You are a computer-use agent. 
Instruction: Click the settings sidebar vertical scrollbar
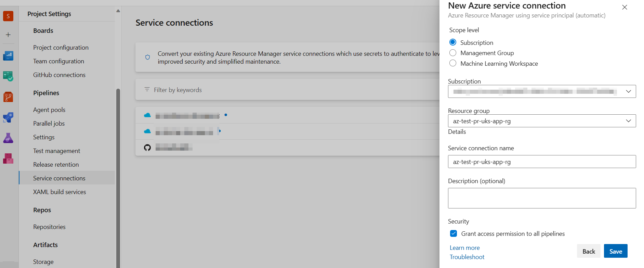(x=118, y=178)
